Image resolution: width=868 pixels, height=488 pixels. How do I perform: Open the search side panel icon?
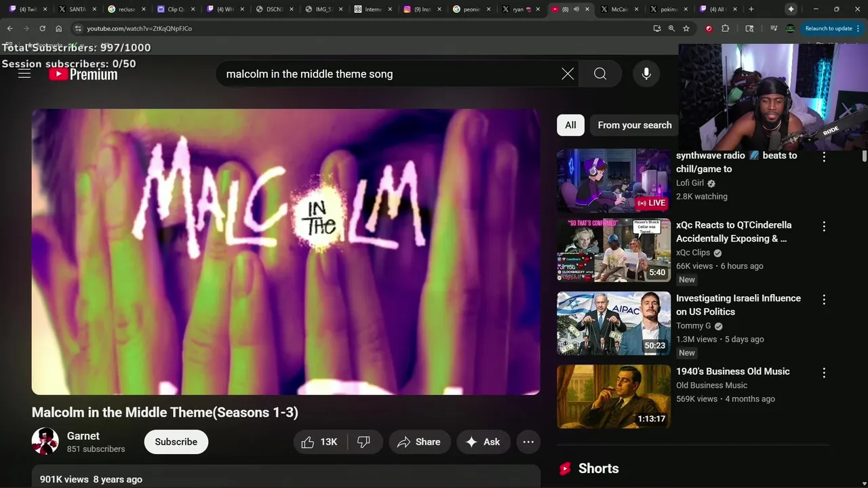[749, 28]
